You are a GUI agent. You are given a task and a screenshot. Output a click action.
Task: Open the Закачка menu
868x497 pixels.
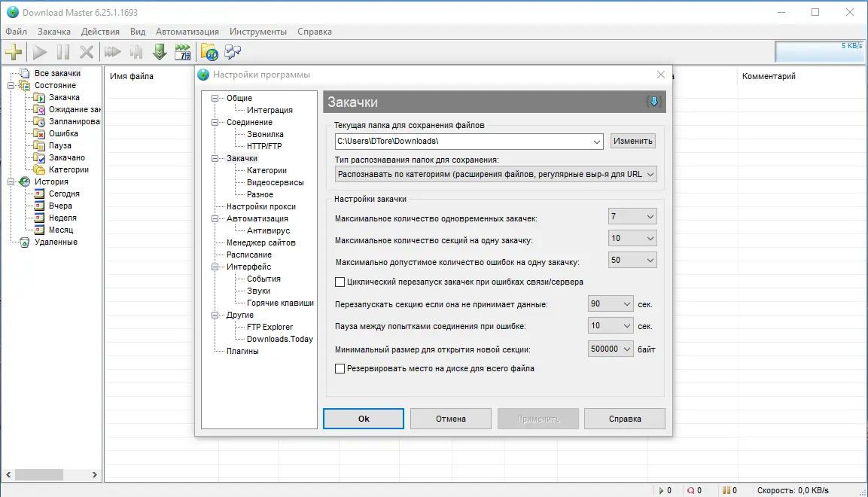pos(54,32)
